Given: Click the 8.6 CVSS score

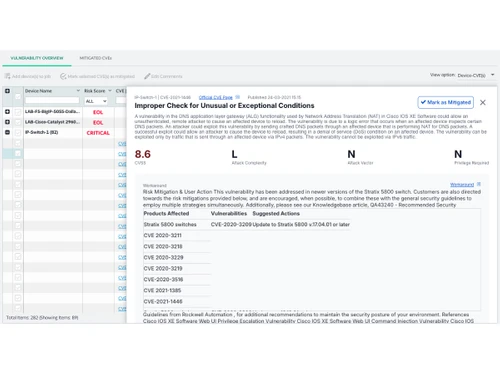Looking at the screenshot, I should (x=143, y=154).
